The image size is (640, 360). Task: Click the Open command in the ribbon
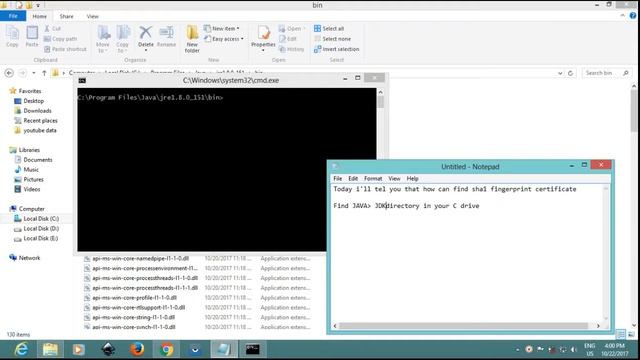[291, 29]
